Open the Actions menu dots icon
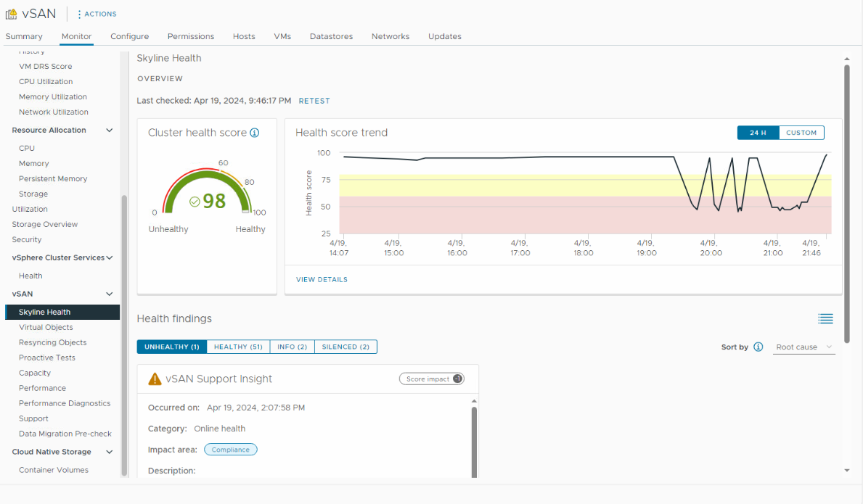Screen dimensions: 863x504 (x=79, y=15)
